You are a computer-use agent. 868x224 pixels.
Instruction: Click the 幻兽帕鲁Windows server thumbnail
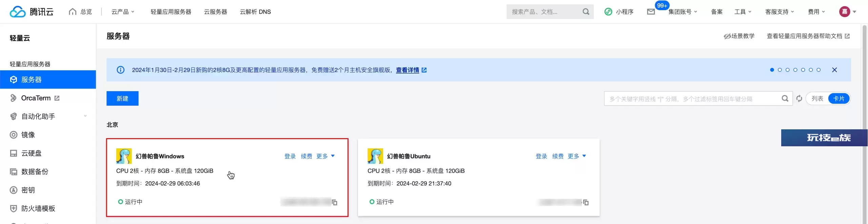[124, 156]
